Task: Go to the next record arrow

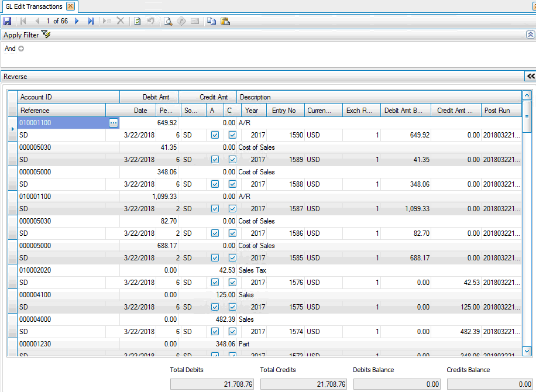Action: click(x=77, y=21)
